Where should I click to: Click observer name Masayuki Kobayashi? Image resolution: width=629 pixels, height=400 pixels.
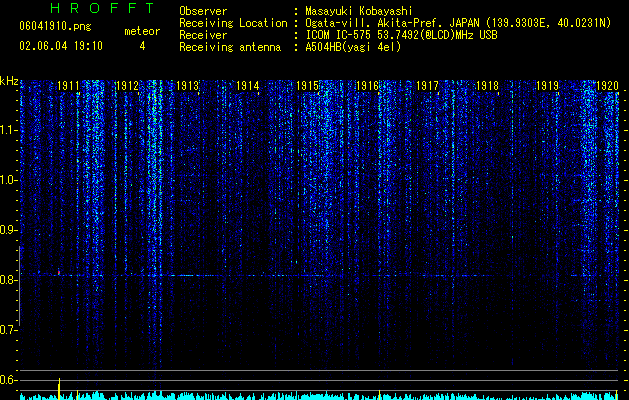pos(359,11)
